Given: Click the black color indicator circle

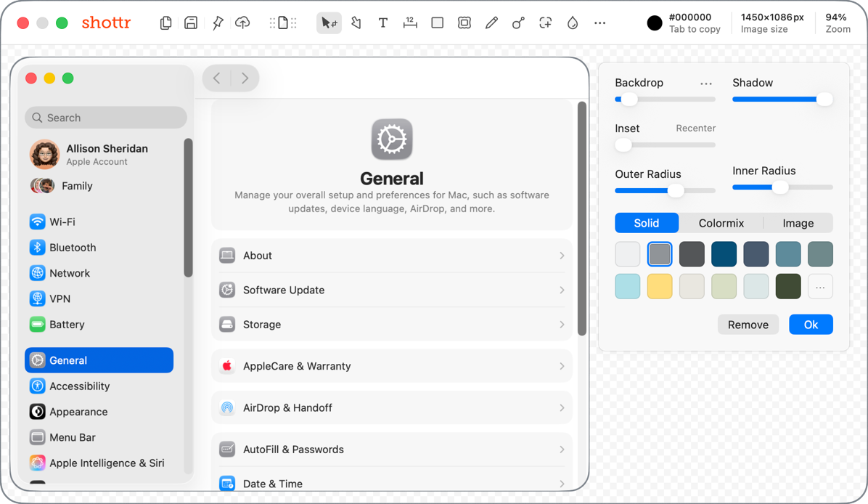Looking at the screenshot, I should click(x=655, y=23).
